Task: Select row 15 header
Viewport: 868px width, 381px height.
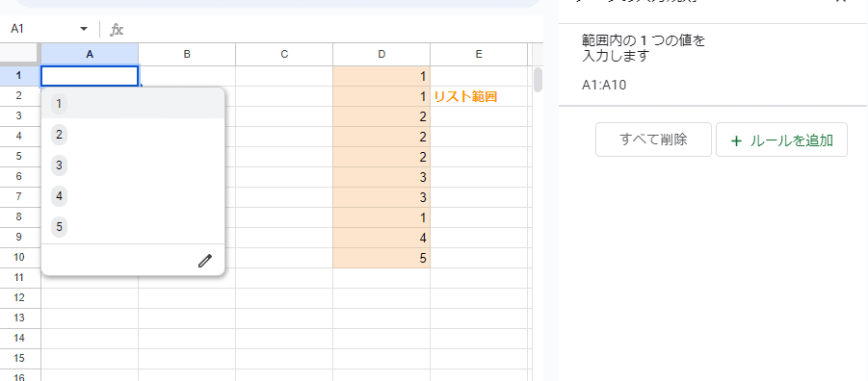Action: [x=20, y=358]
